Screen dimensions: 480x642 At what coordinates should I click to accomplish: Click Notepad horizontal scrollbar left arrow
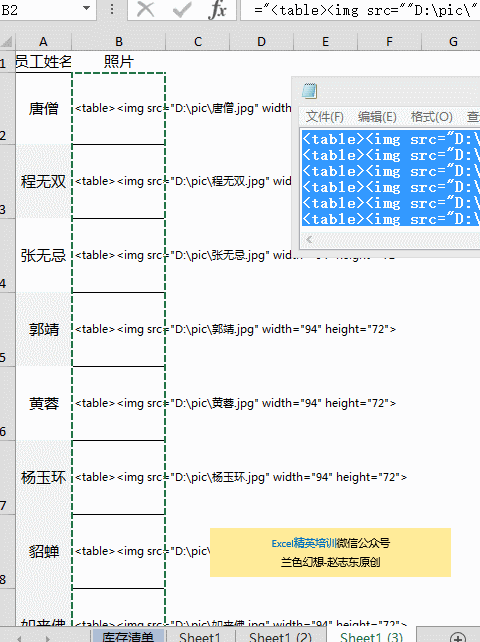[309, 240]
